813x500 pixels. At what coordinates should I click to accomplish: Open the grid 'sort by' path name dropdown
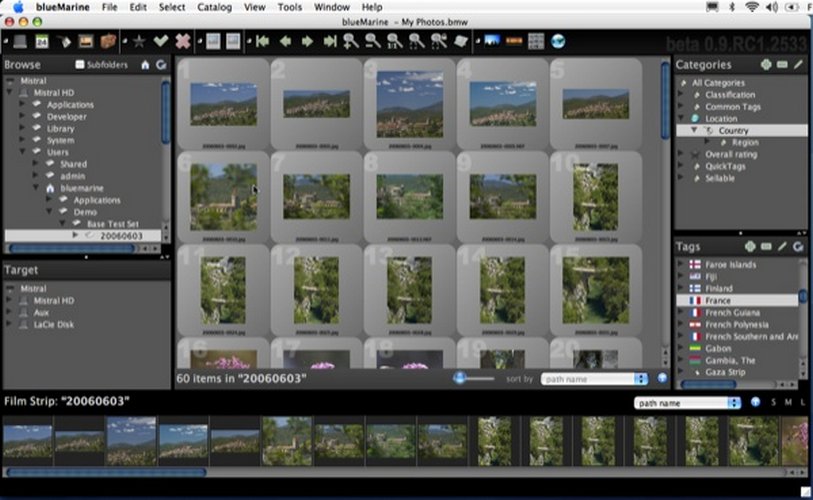coord(595,379)
